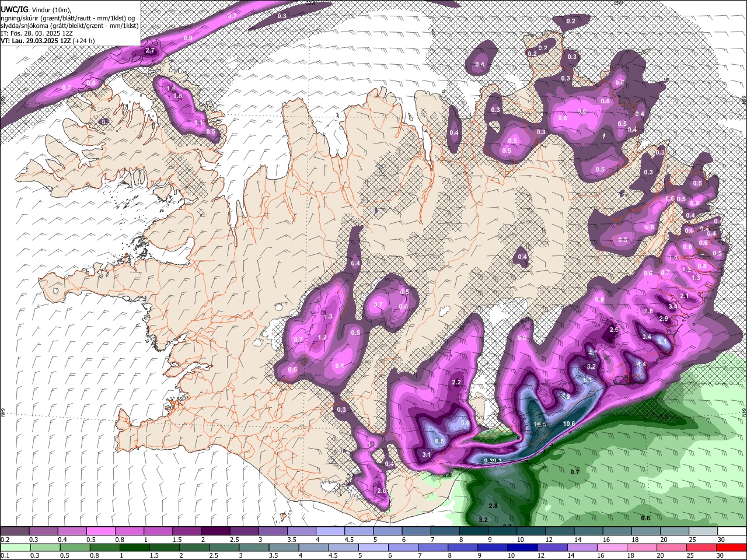Click the darkest plum 2 swatch in the top legend row
747x560 pixels.
215,531
